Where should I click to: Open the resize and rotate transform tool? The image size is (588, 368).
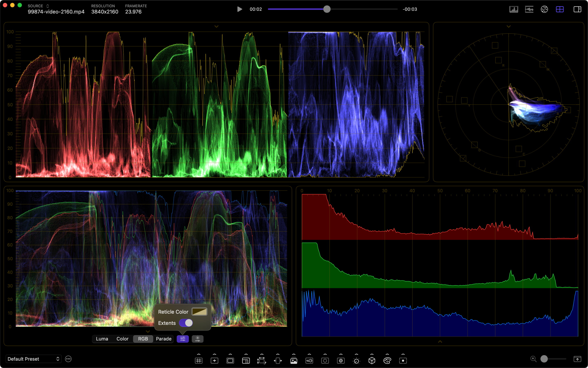[x=262, y=360]
